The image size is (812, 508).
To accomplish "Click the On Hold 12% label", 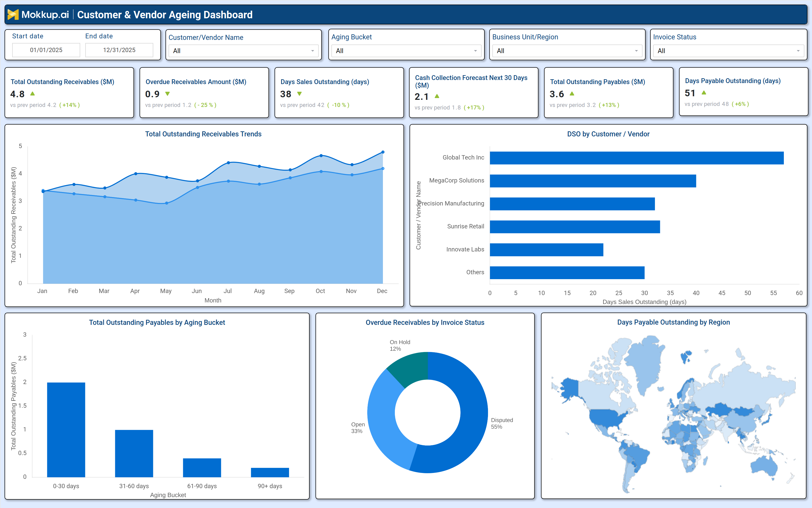I will [400, 345].
